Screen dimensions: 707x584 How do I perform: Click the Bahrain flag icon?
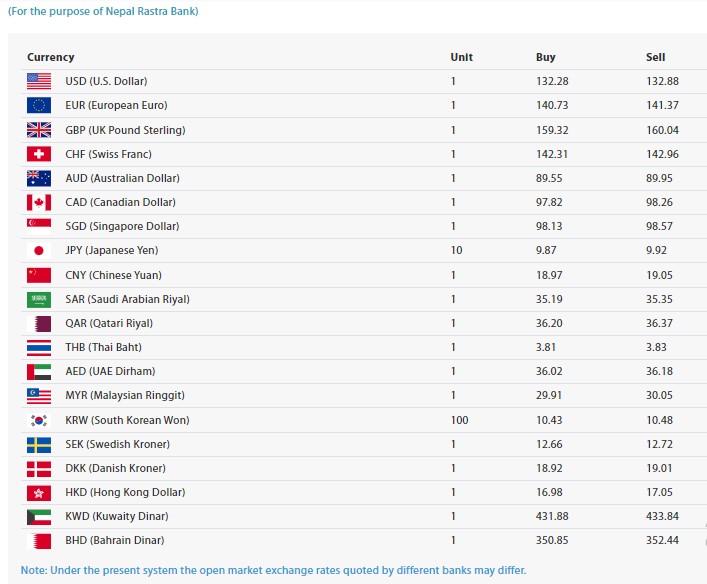pos(39,540)
